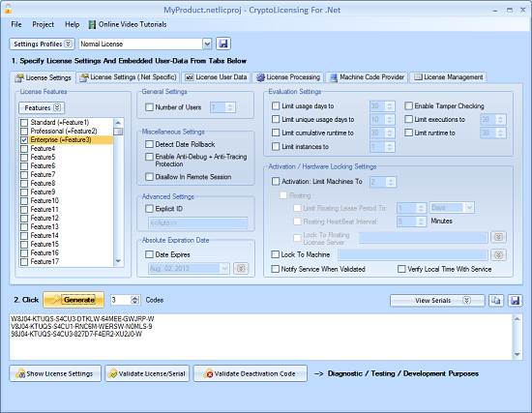Open the expiration date picker dropdown

[224, 269]
